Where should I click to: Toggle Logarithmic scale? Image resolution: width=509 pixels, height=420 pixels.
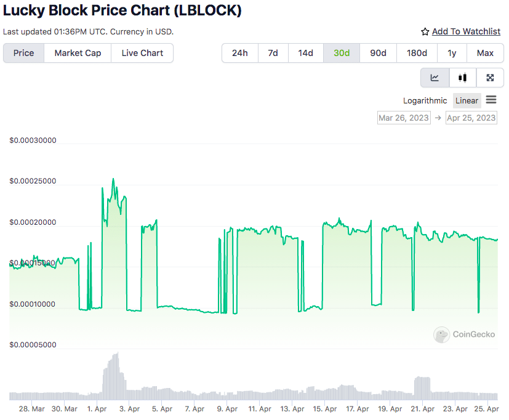pyautogui.click(x=425, y=101)
